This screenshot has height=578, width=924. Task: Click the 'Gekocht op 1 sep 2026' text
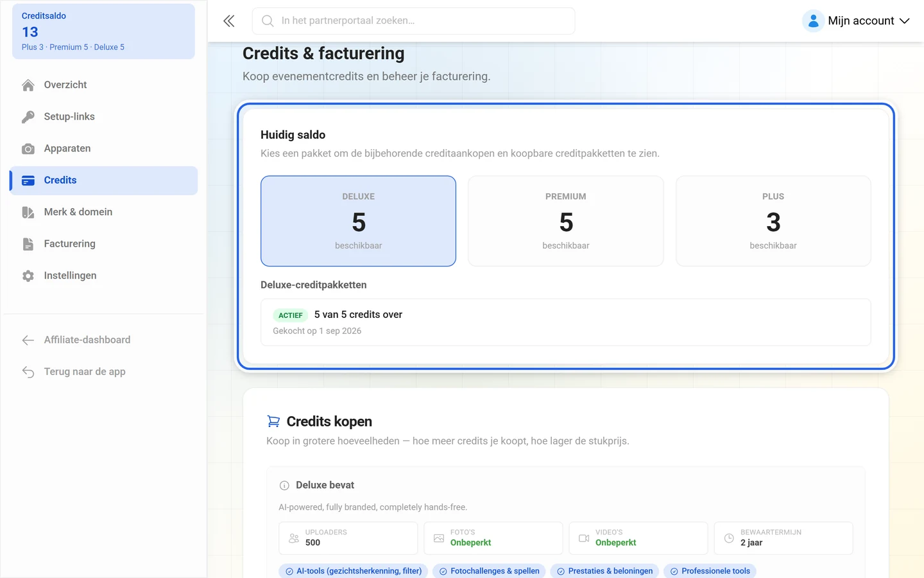317,331
